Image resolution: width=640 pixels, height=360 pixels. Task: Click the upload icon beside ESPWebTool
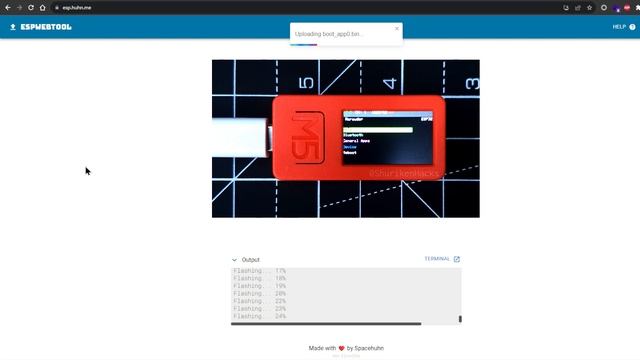click(x=13, y=27)
